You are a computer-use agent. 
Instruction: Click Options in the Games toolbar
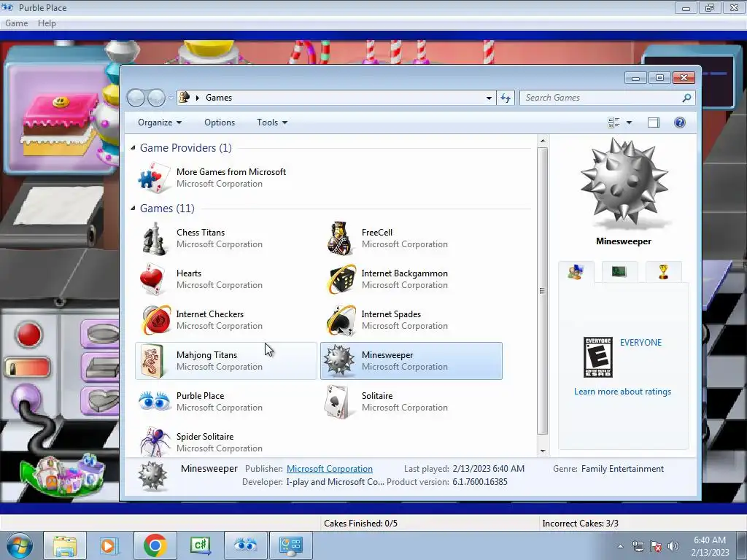(220, 122)
